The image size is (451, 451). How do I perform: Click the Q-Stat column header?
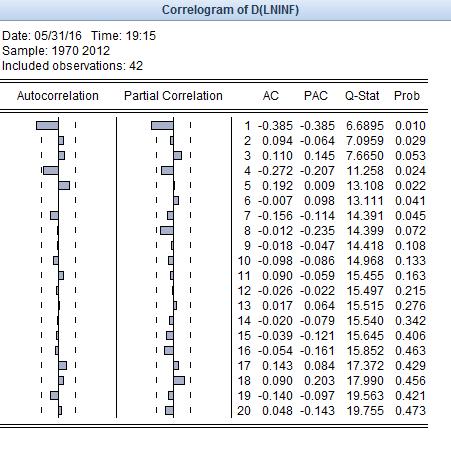(362, 96)
